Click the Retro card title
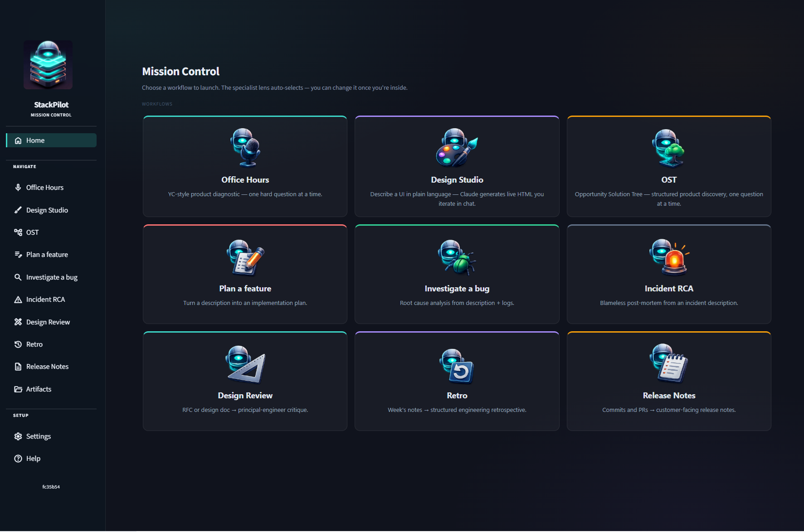The image size is (804, 532). pos(457,396)
